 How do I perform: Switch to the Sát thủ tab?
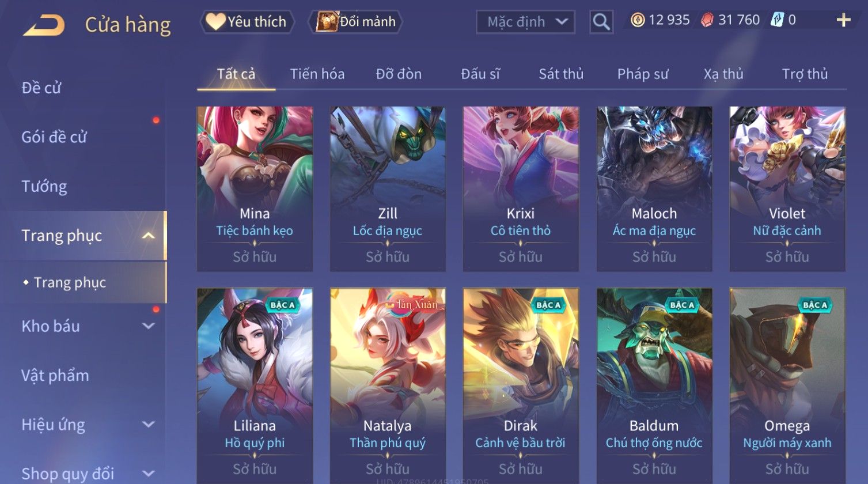[x=561, y=74]
